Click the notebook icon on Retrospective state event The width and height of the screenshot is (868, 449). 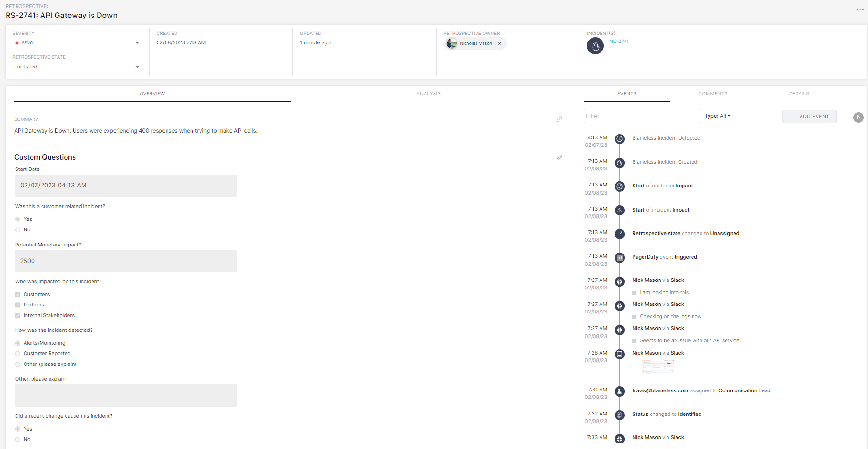tap(619, 234)
